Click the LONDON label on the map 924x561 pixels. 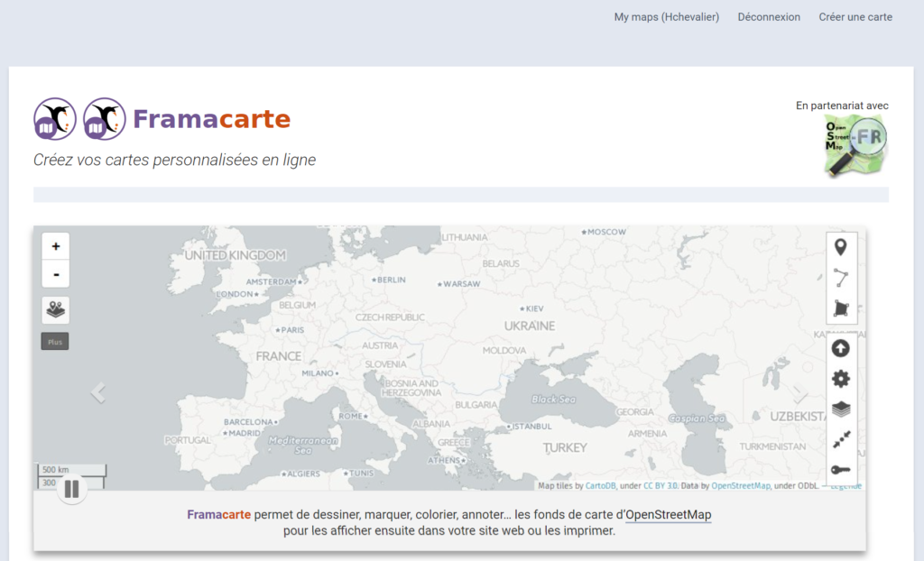pyautogui.click(x=237, y=294)
